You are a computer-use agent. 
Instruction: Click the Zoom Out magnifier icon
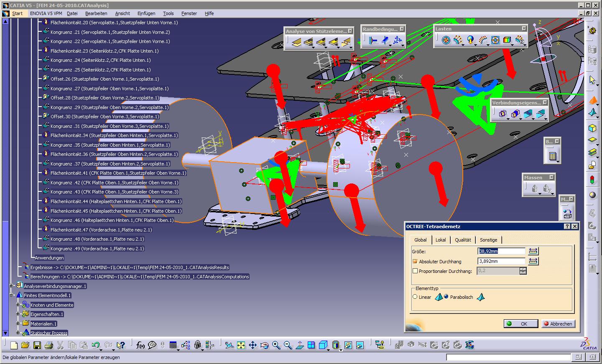288,345
